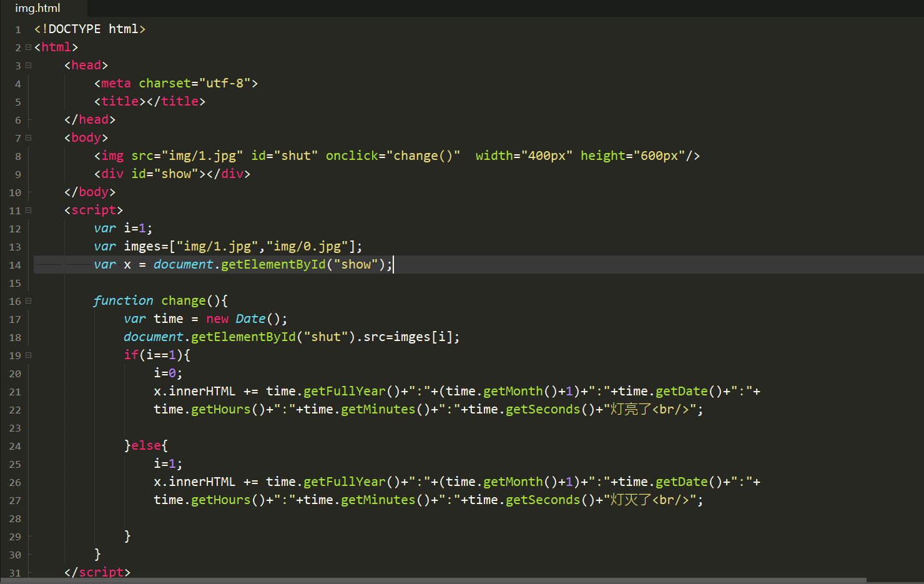Click 'getFullYear' on line 21
Viewport: 924px width, 584px height.
click(345, 391)
